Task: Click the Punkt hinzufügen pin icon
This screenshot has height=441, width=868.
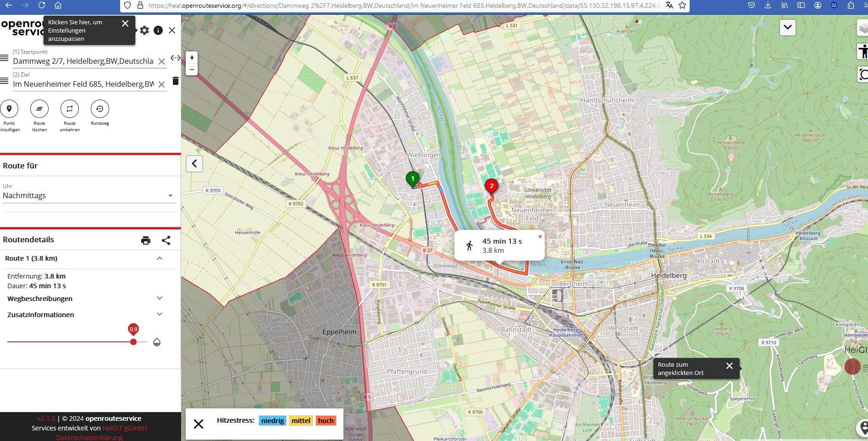Action: 9,109
